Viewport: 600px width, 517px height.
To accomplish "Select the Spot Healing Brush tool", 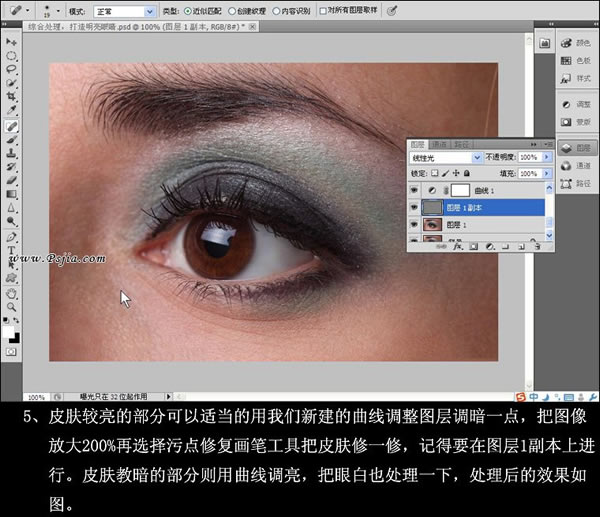I will [12, 127].
